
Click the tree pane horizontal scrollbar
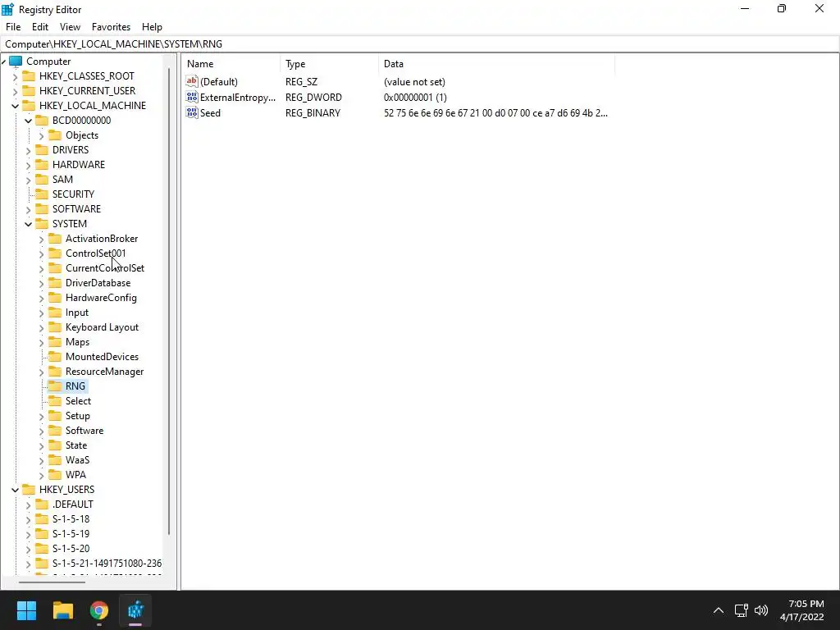[x=52, y=582]
